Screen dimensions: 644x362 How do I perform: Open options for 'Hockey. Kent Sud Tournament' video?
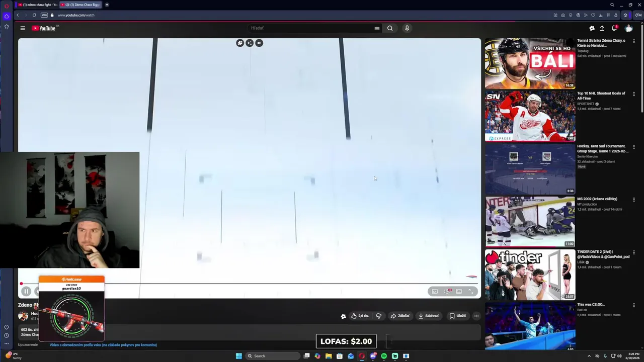click(634, 147)
